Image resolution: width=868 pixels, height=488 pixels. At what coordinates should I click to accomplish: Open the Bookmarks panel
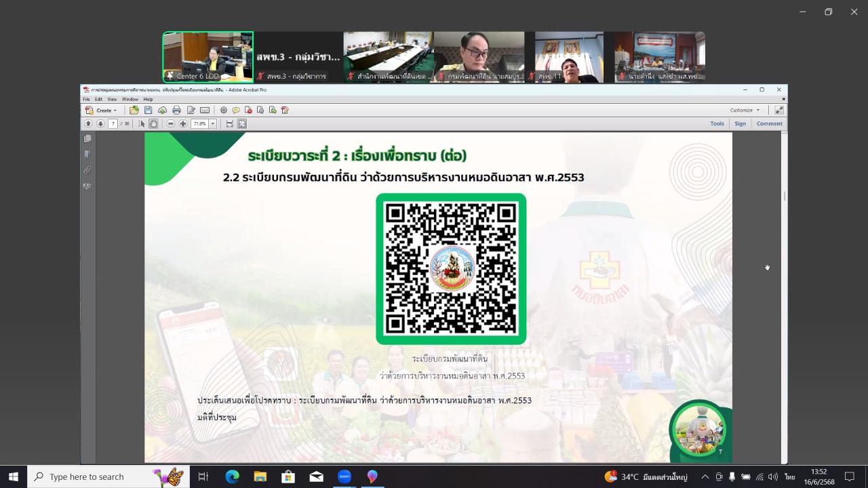[87, 154]
